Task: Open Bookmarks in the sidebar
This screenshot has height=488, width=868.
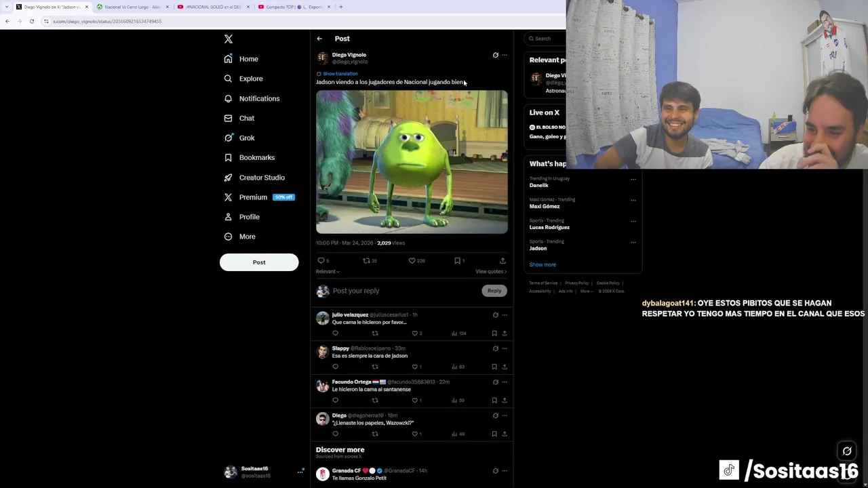Action: point(249,157)
